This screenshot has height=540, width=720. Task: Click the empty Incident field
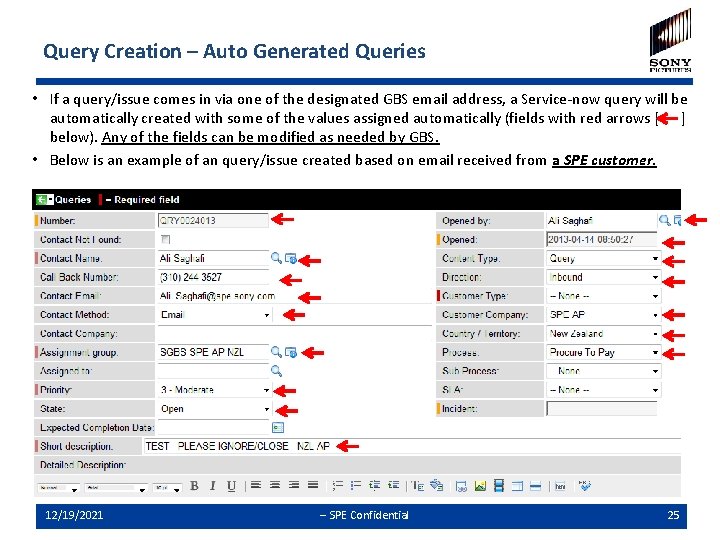[602, 409]
